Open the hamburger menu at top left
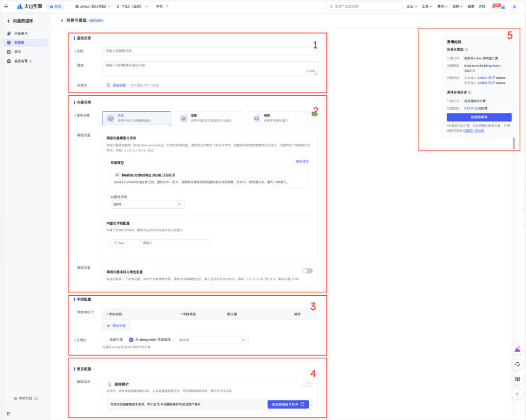526x420 pixels. (x=6, y=6)
